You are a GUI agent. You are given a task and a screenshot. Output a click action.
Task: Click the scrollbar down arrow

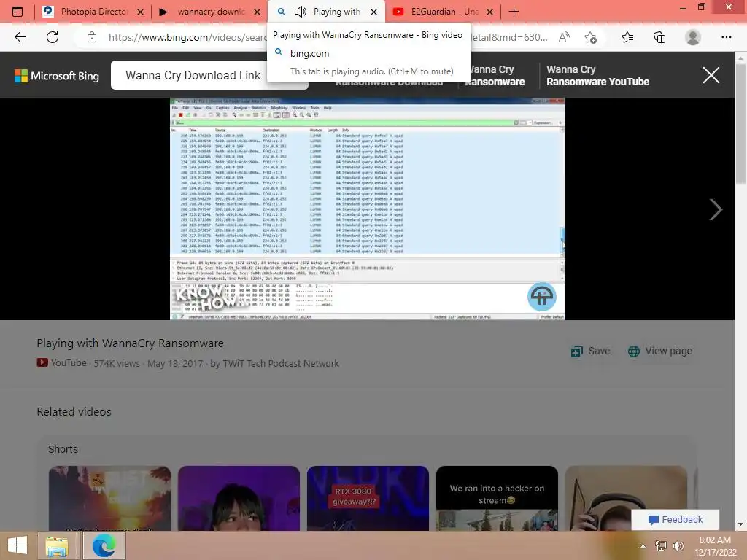[740, 524]
